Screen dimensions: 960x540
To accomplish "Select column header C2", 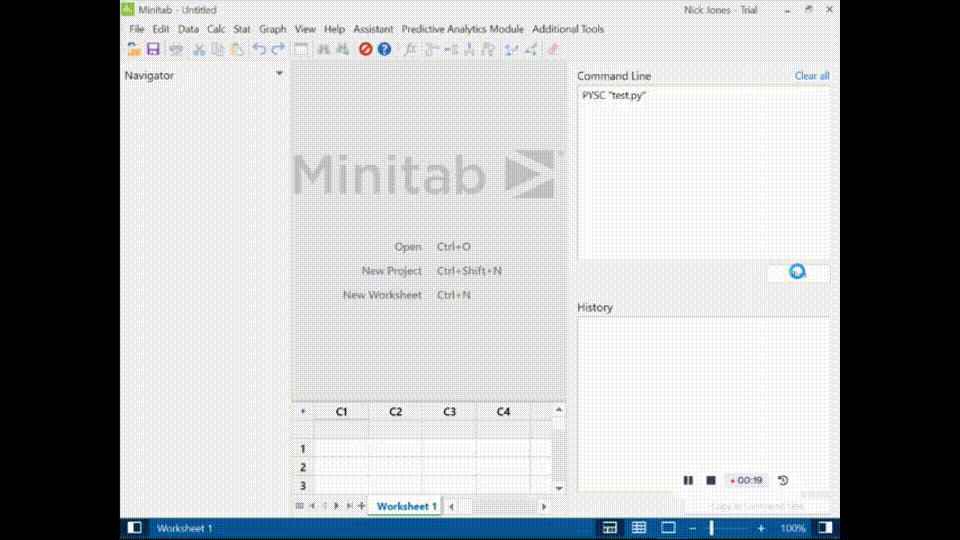I will [x=396, y=412].
